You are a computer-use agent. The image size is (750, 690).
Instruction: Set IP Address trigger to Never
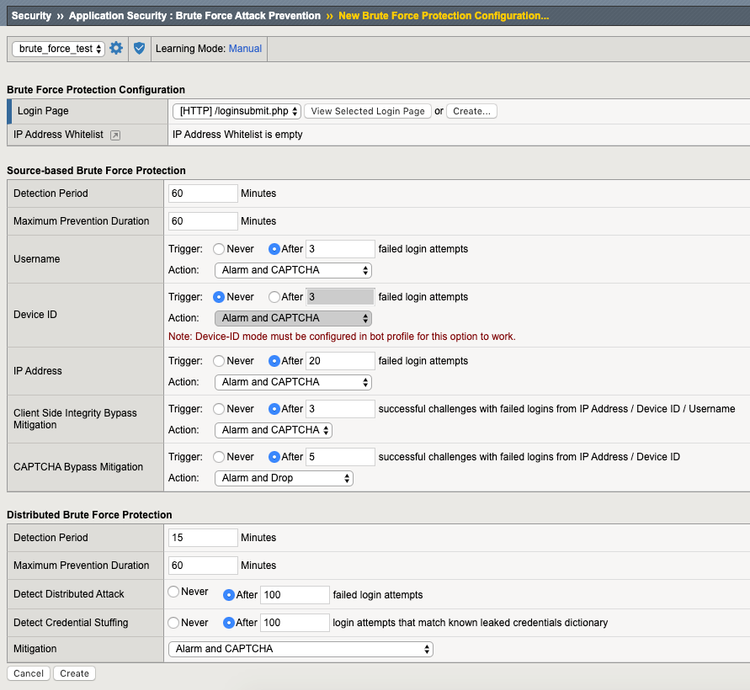tap(219, 361)
